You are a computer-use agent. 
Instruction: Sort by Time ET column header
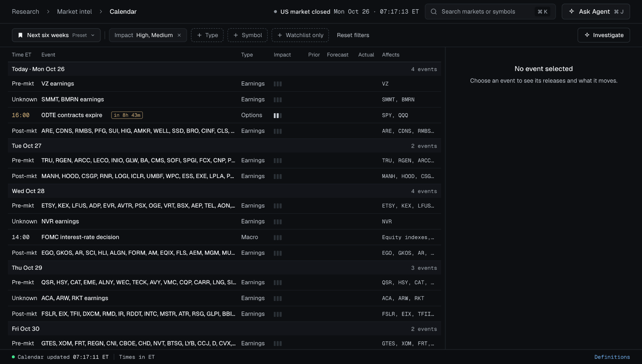pyautogui.click(x=22, y=55)
